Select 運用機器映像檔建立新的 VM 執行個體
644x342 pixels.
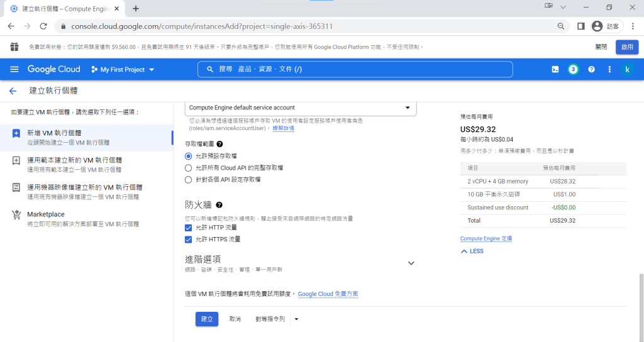pos(87,192)
